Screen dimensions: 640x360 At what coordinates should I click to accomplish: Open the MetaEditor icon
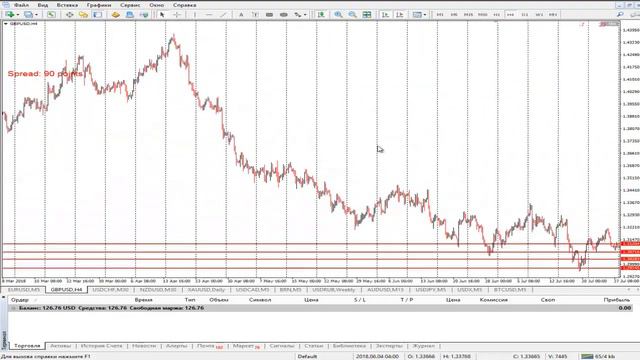coord(144,15)
